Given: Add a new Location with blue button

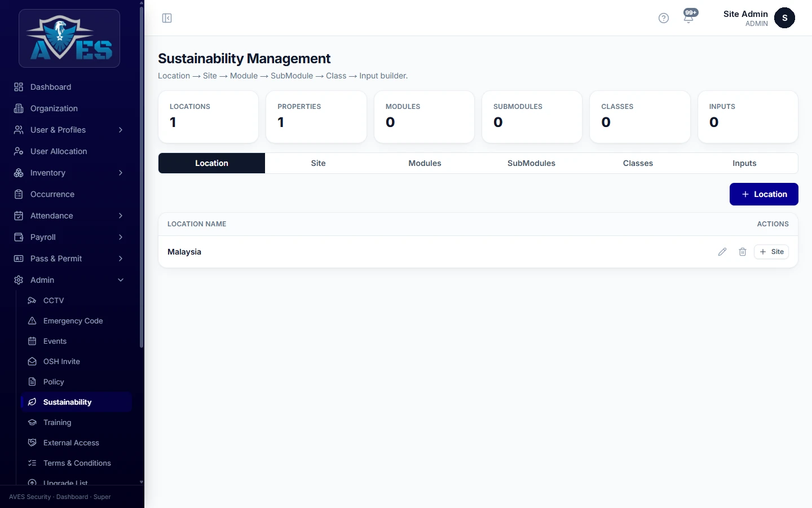Looking at the screenshot, I should click(x=764, y=194).
